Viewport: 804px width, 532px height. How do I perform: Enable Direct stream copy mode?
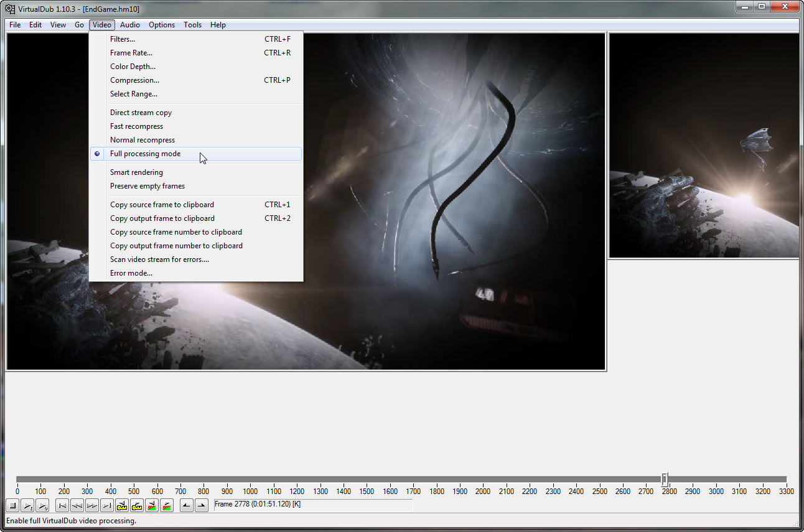coord(141,113)
